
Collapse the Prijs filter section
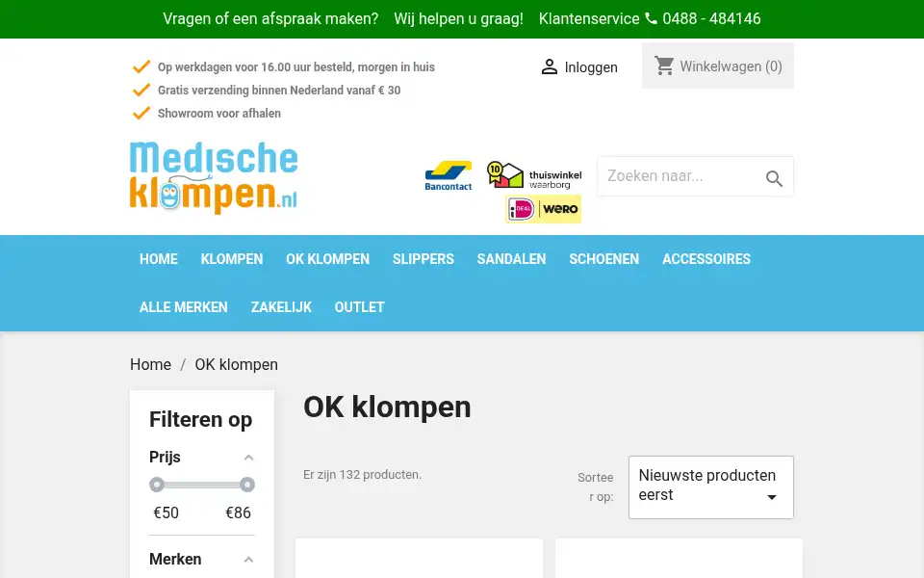(x=248, y=458)
